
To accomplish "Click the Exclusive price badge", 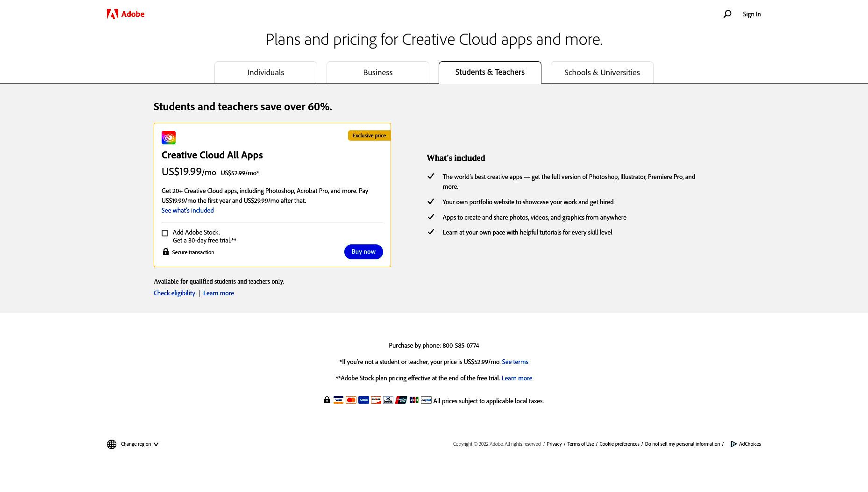I will [369, 135].
